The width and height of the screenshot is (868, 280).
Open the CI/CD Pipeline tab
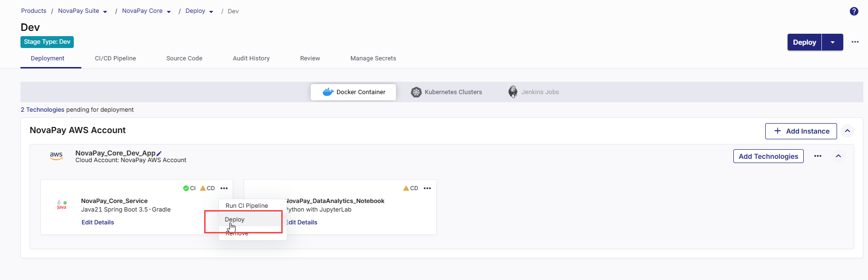click(115, 58)
